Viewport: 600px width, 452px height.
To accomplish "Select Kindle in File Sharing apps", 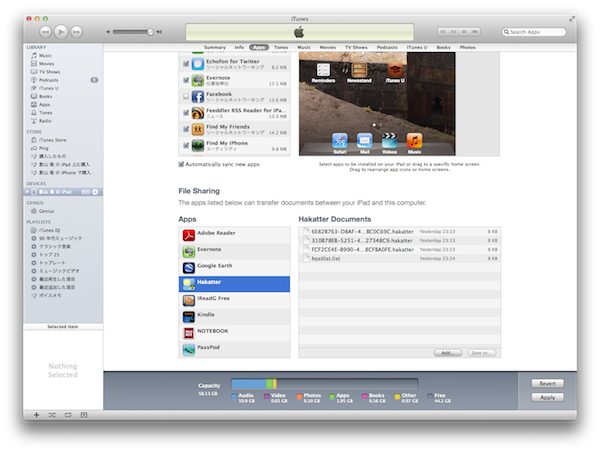I will coord(234,317).
